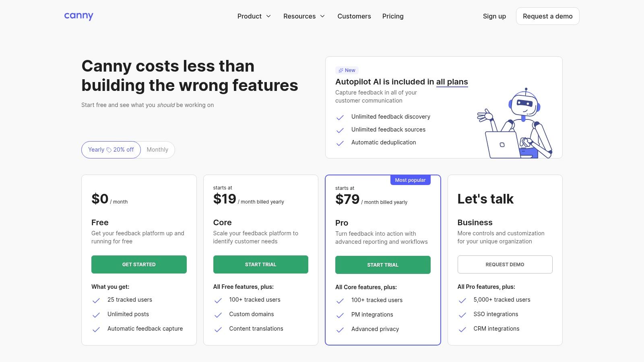Switch billing to Yearly 20% off
The height and width of the screenshot is (362, 644).
tap(111, 150)
